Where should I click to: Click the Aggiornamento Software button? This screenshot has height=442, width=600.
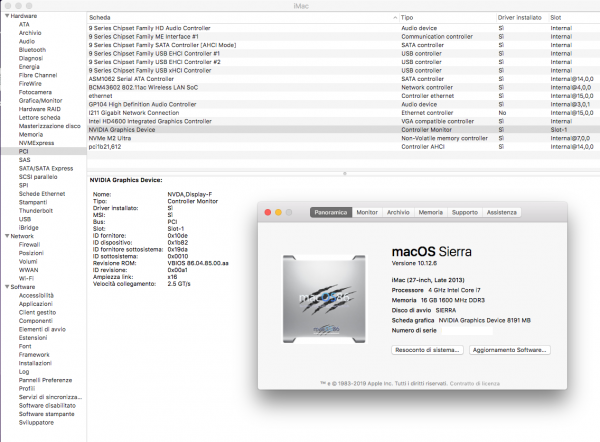509,350
